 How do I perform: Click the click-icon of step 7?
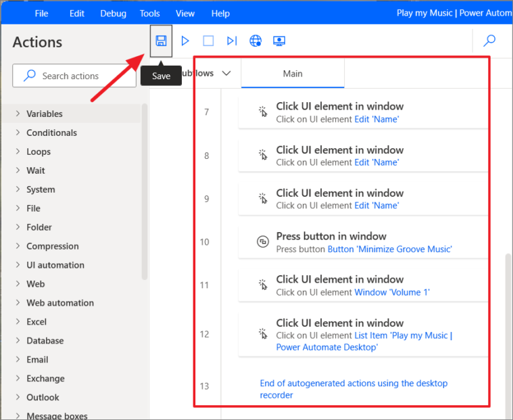point(263,112)
